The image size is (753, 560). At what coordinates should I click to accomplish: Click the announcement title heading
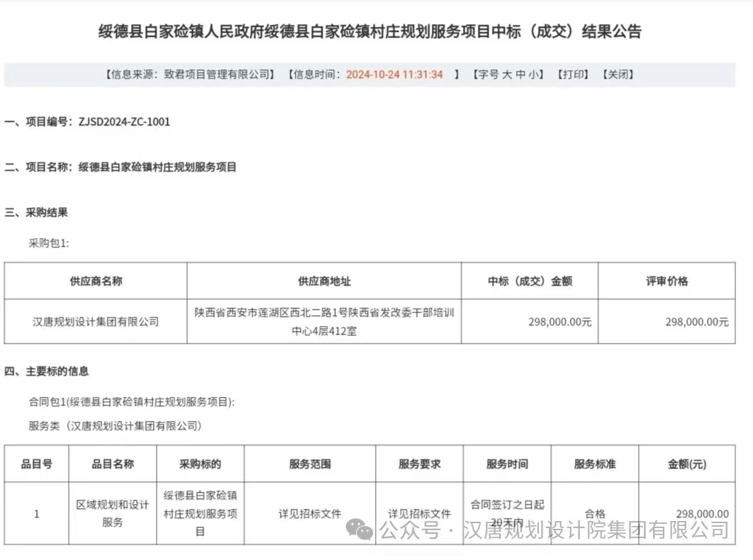pyautogui.click(x=370, y=32)
